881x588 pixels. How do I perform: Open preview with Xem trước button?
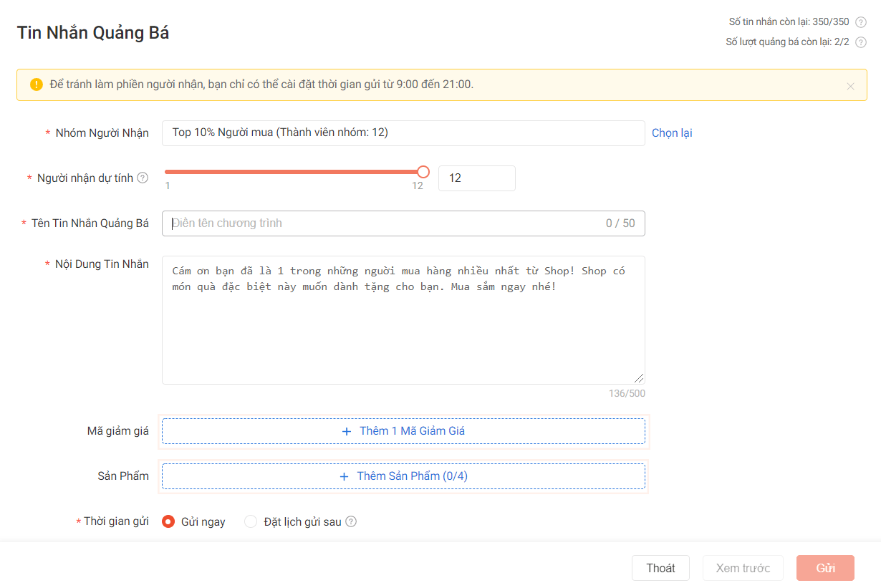743,568
